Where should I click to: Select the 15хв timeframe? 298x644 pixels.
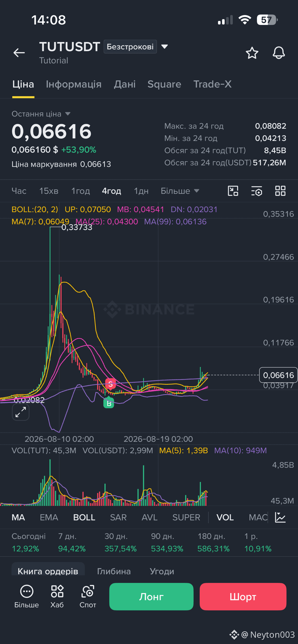tap(49, 191)
